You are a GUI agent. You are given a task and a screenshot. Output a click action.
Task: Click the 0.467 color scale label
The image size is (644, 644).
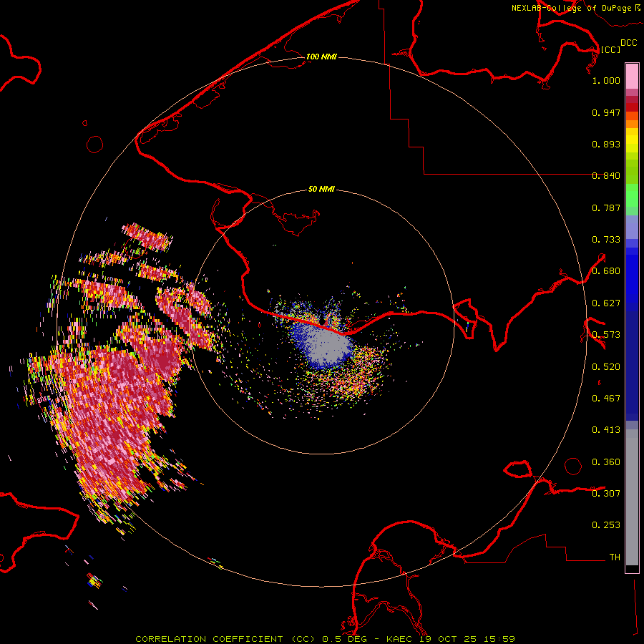click(x=606, y=399)
